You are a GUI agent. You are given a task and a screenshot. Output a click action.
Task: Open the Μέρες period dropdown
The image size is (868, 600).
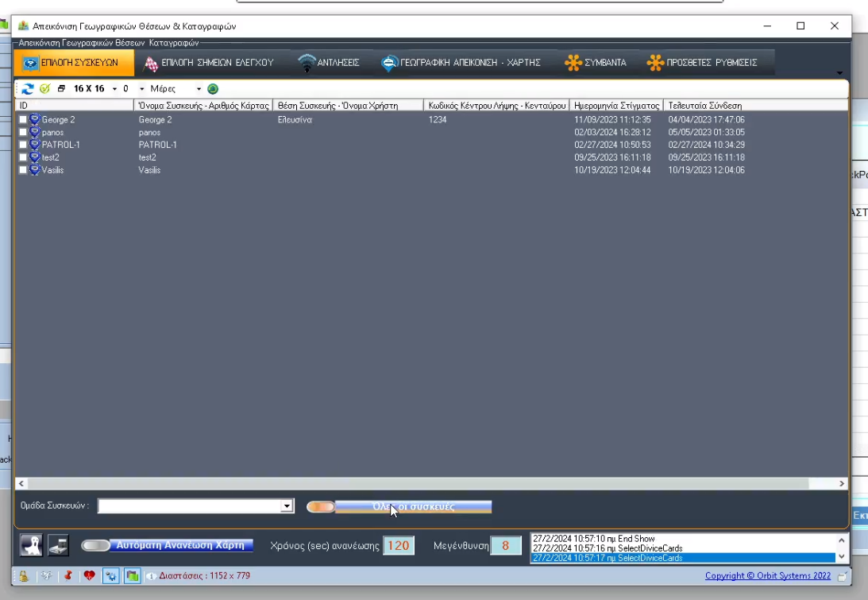pos(199,89)
